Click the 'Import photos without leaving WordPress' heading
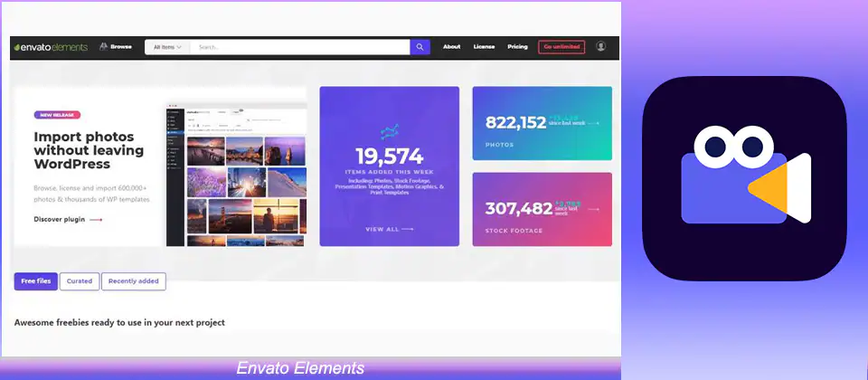The image size is (868, 380). click(x=89, y=150)
